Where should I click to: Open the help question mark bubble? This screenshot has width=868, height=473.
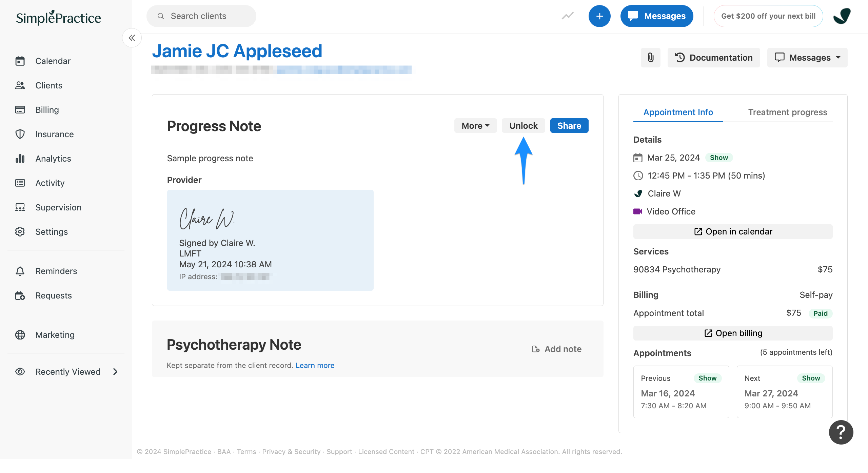(841, 432)
